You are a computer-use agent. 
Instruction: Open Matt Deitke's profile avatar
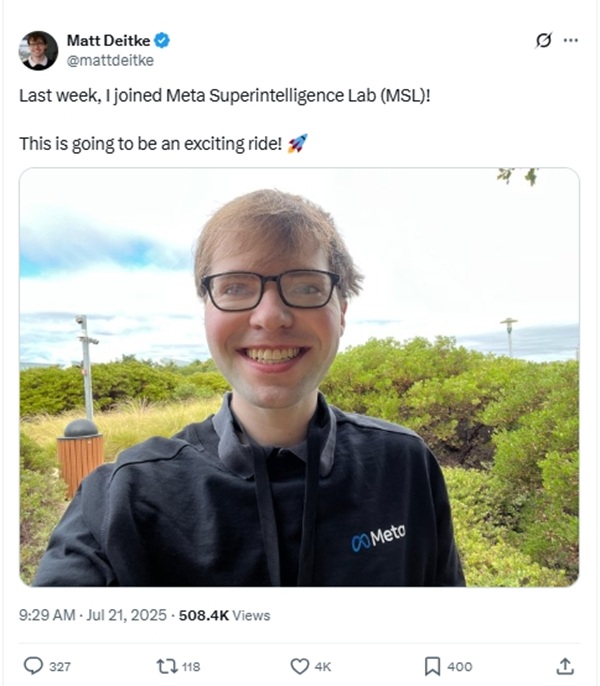click(38, 51)
